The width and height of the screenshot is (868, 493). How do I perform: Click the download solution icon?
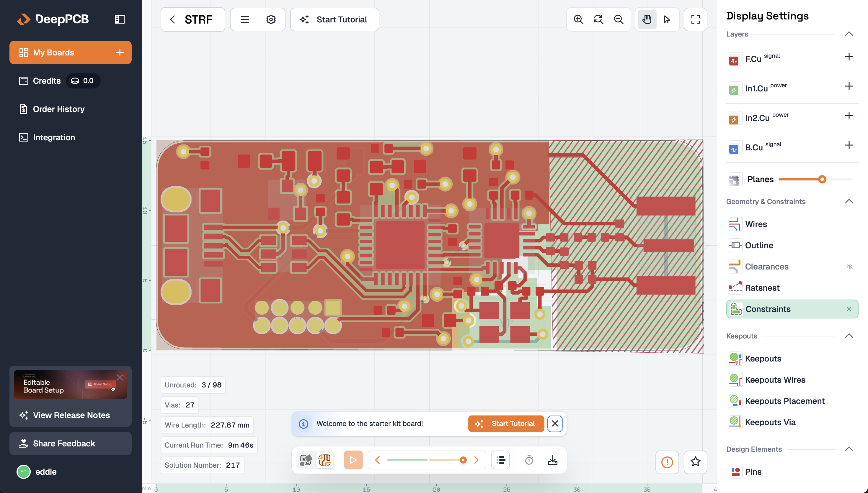552,460
